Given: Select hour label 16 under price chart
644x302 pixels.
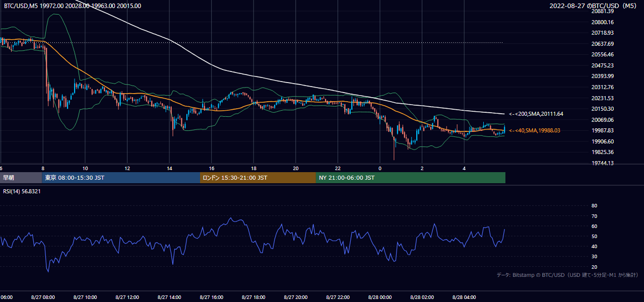Looking at the screenshot, I should 212,168.
